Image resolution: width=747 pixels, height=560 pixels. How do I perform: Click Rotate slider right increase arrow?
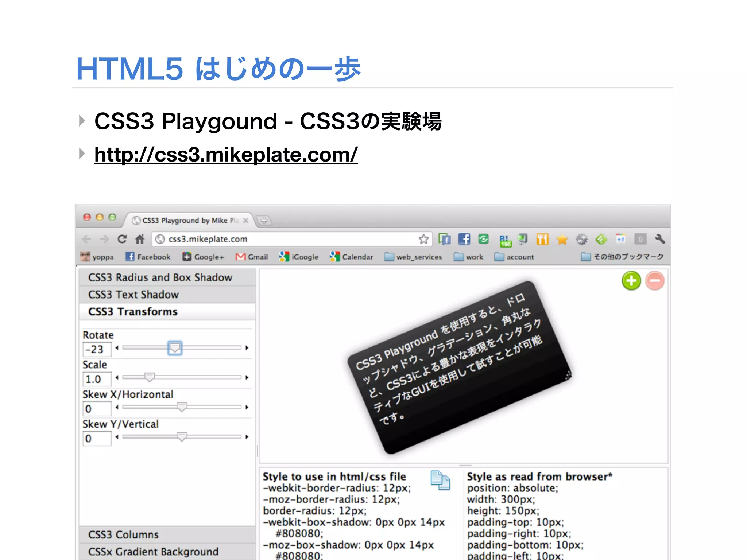(x=247, y=348)
